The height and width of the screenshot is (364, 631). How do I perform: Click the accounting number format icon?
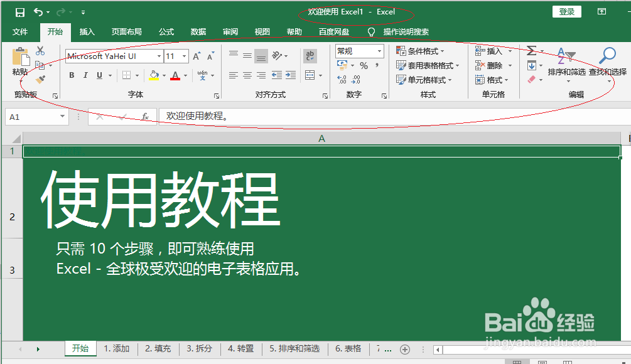[x=342, y=65]
